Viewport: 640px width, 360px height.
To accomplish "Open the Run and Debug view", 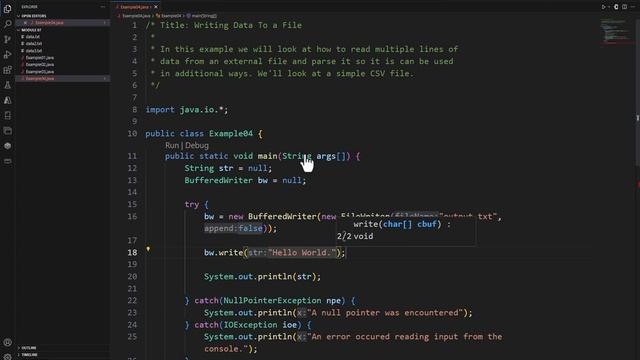I will click(7, 55).
